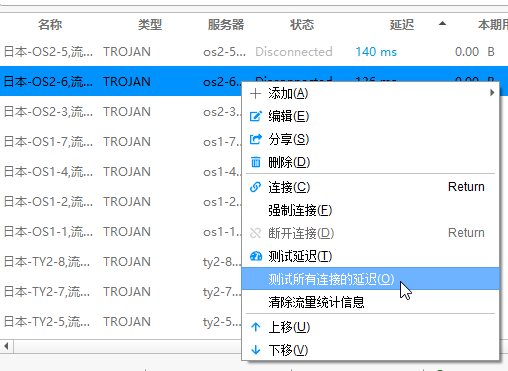Choose 清除流量统计信息 menu entry
The width and height of the screenshot is (508, 371).
370,302
